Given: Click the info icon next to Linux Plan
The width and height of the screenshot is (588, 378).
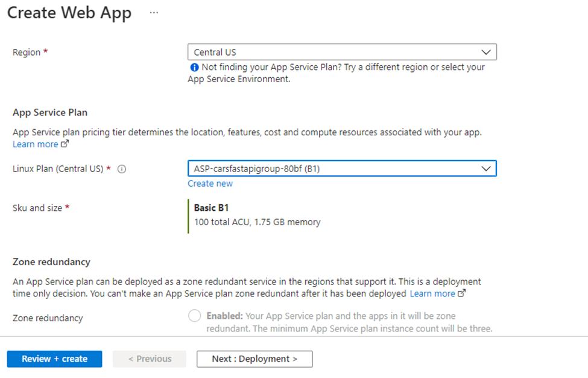Looking at the screenshot, I should (x=122, y=169).
